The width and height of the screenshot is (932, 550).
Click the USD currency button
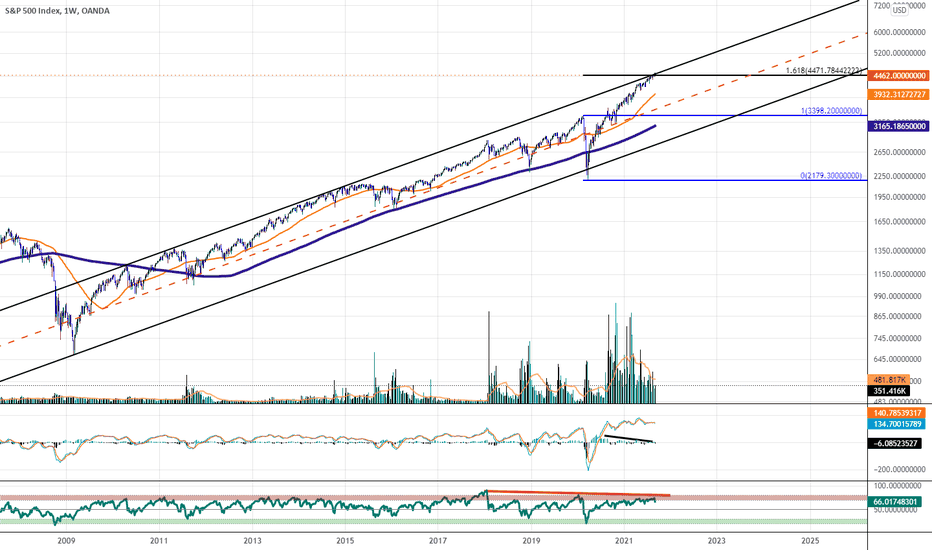[x=899, y=10]
